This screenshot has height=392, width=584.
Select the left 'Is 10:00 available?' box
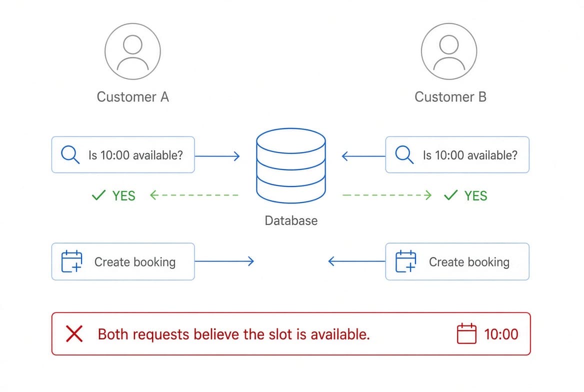click(123, 154)
